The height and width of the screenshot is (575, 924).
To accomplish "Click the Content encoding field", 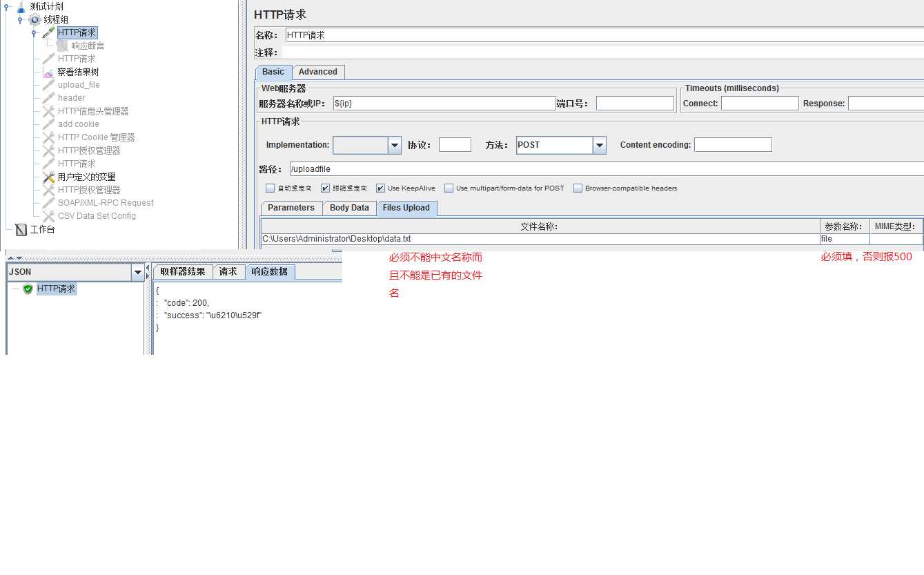I will pyautogui.click(x=733, y=145).
